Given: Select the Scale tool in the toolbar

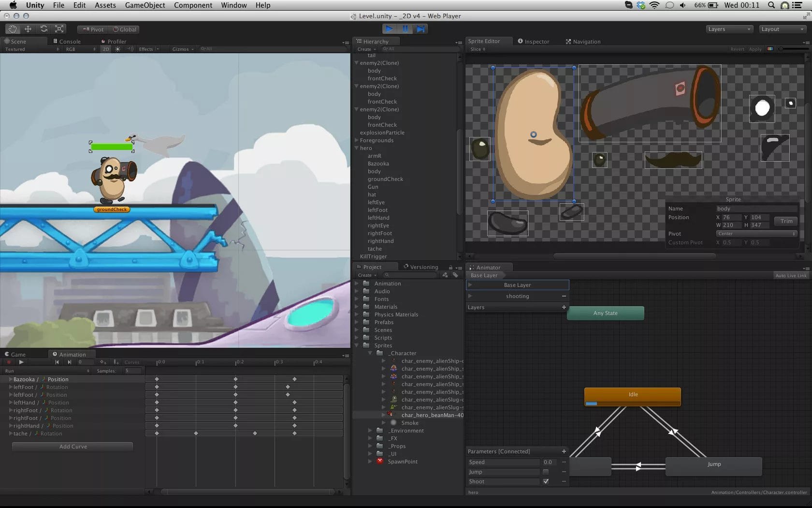Looking at the screenshot, I should coord(59,29).
